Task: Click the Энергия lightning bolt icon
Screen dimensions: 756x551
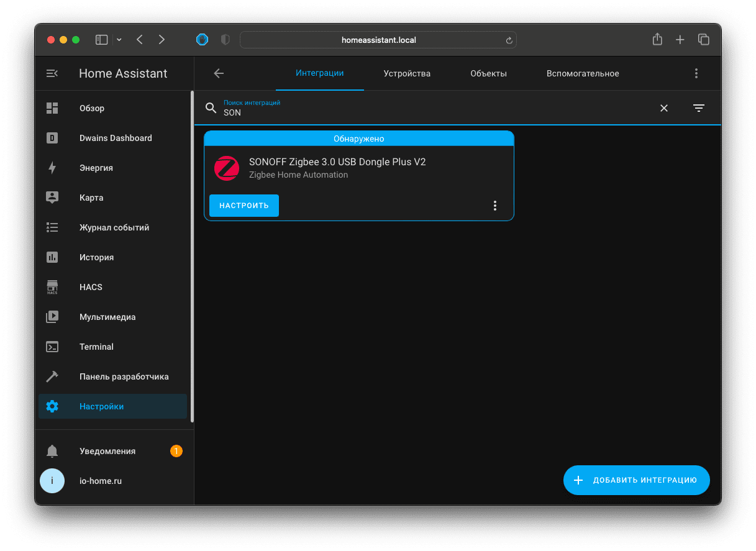Action: coord(52,168)
